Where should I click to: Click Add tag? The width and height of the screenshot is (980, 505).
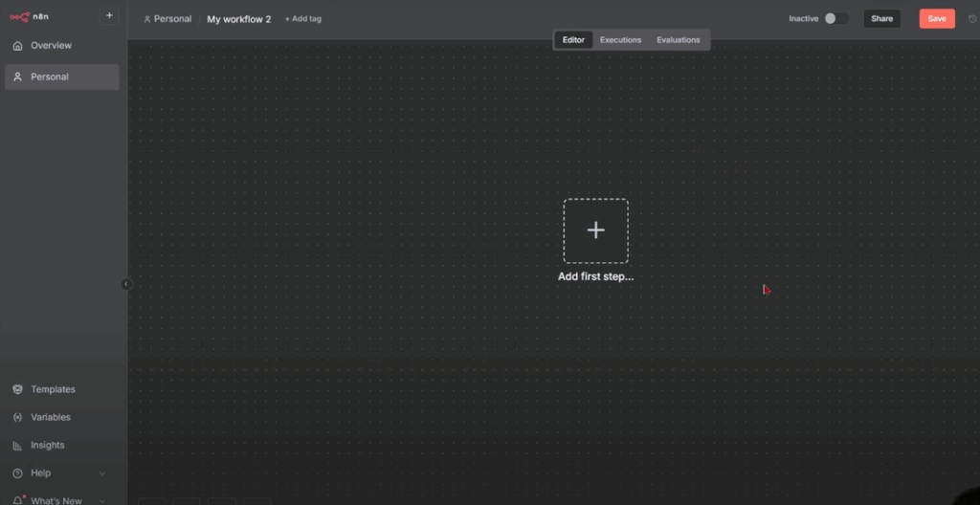click(303, 19)
